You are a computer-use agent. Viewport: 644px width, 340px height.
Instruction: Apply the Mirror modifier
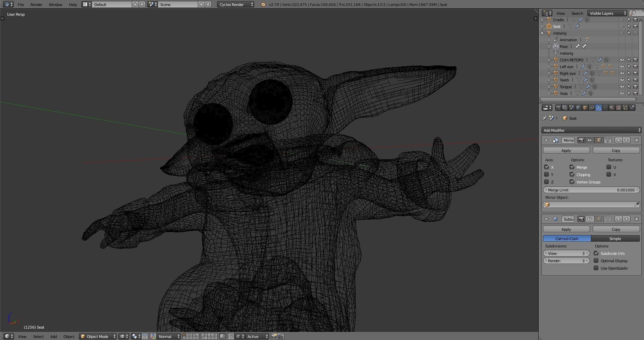(x=566, y=150)
